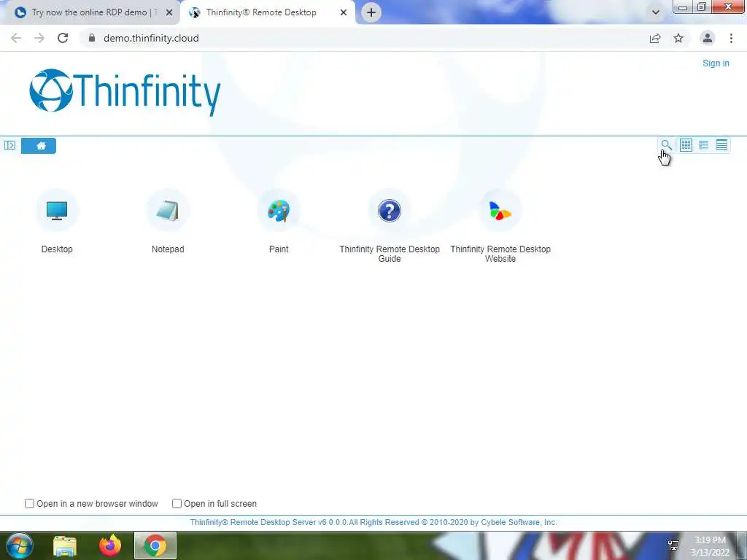This screenshot has width=747, height=560.
Task: Bookmark this page with the star
Action: [x=678, y=38]
